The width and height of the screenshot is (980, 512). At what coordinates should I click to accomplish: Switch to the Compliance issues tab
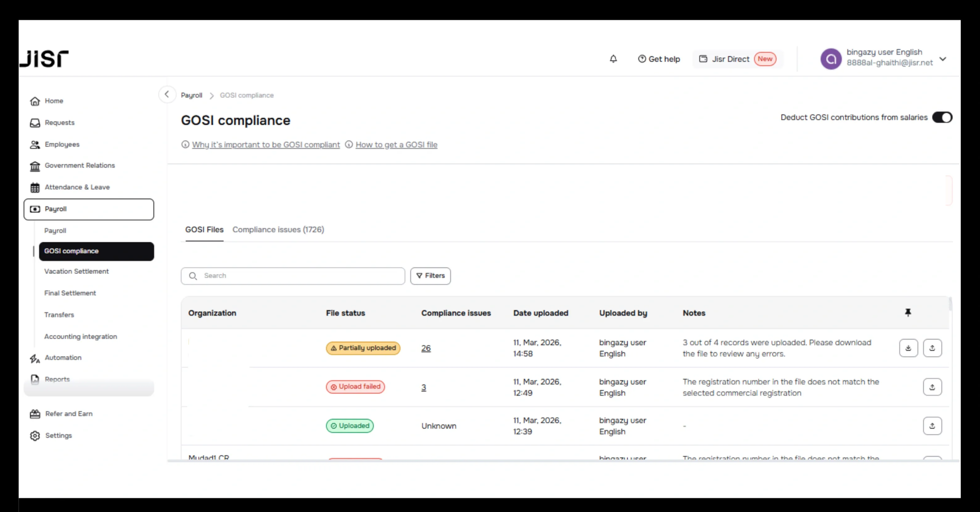(278, 230)
